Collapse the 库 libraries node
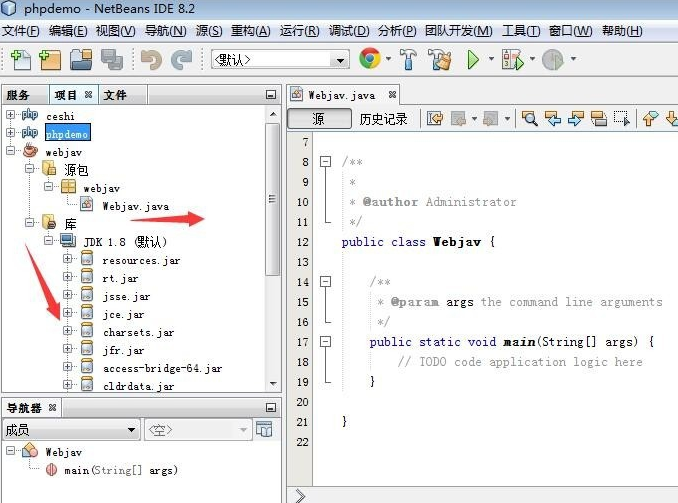678x503 pixels. [x=29, y=222]
